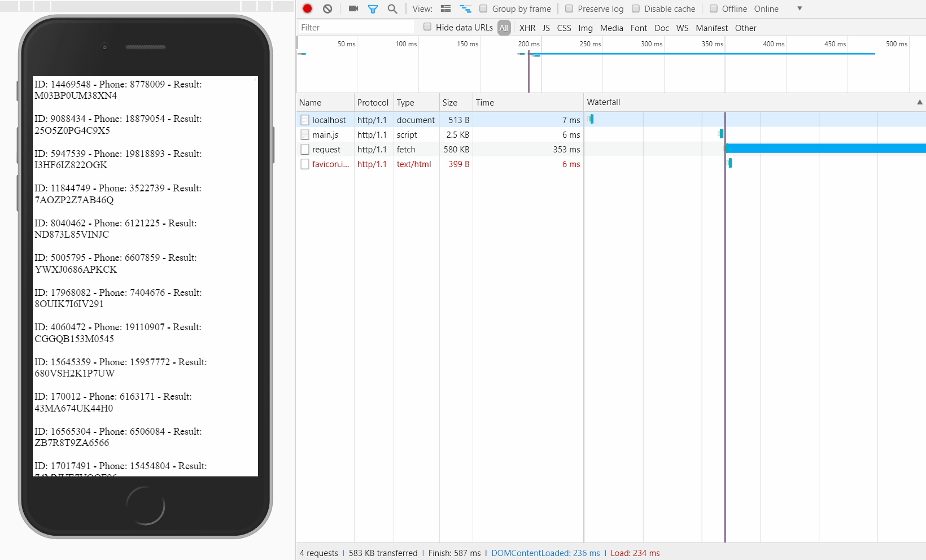
Task: Toggle the Waterfall column sort arrow
Action: [x=919, y=102]
